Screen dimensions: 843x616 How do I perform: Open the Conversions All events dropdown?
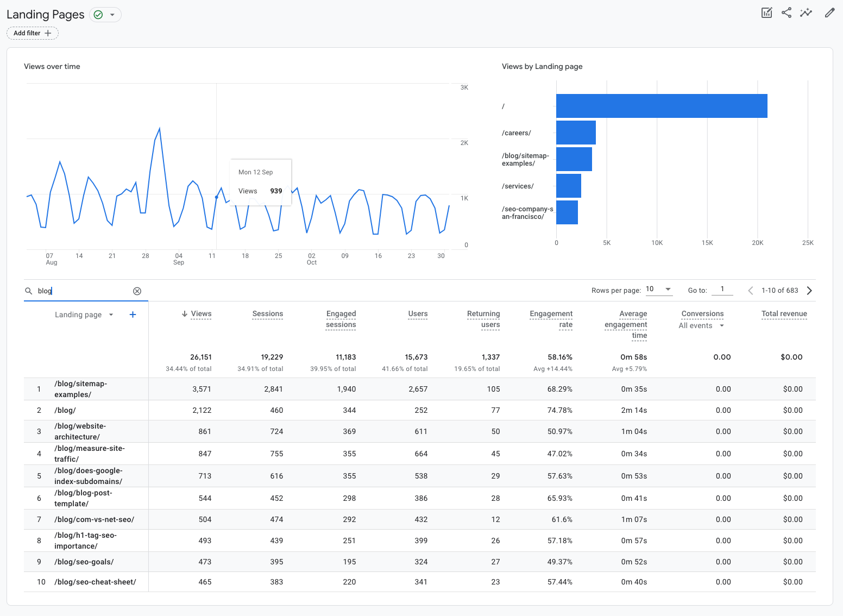click(x=701, y=326)
